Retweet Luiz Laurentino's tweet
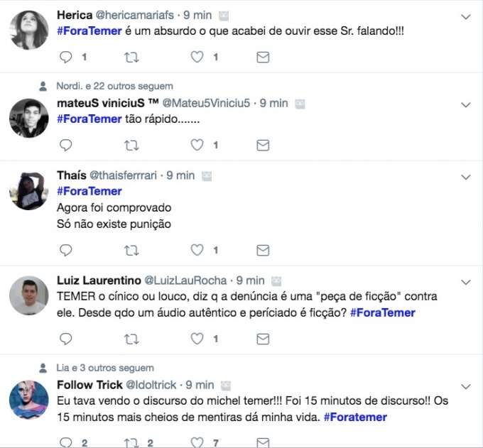The width and height of the screenshot is (483, 448). coord(131,339)
